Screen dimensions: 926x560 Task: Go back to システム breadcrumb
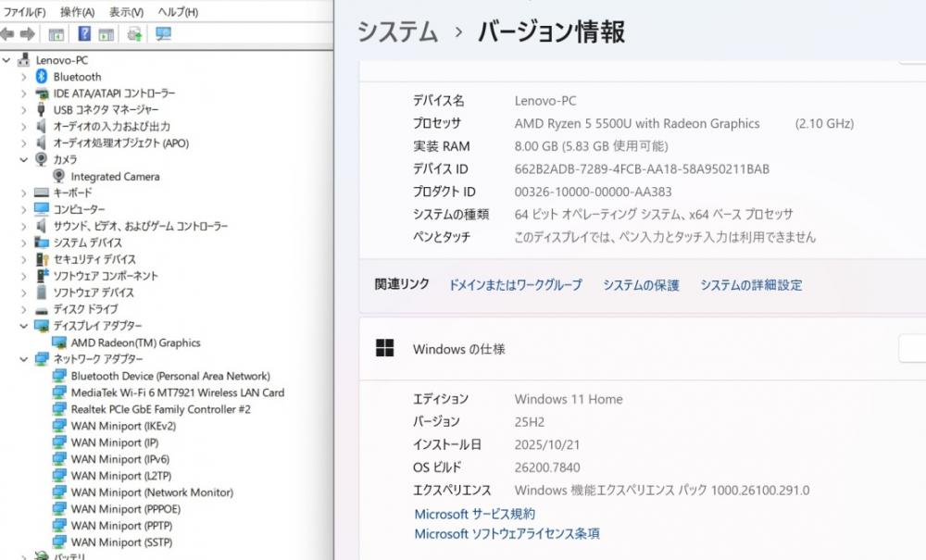(x=397, y=32)
